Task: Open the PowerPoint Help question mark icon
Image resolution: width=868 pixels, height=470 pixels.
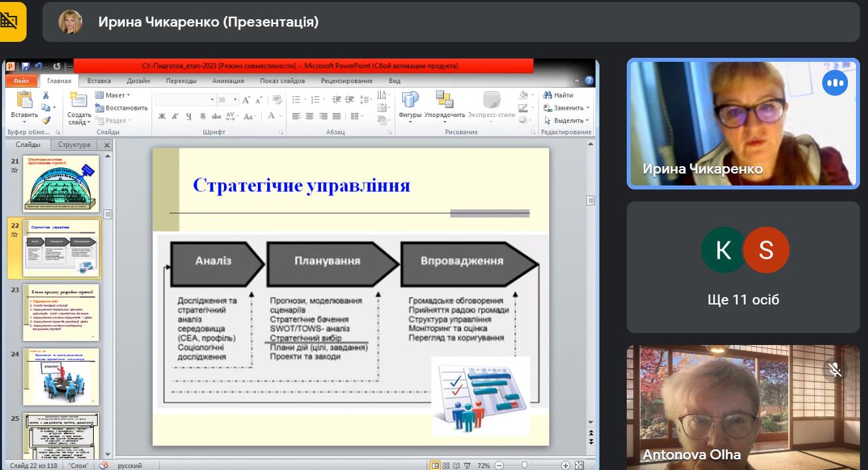Action: tap(588, 81)
